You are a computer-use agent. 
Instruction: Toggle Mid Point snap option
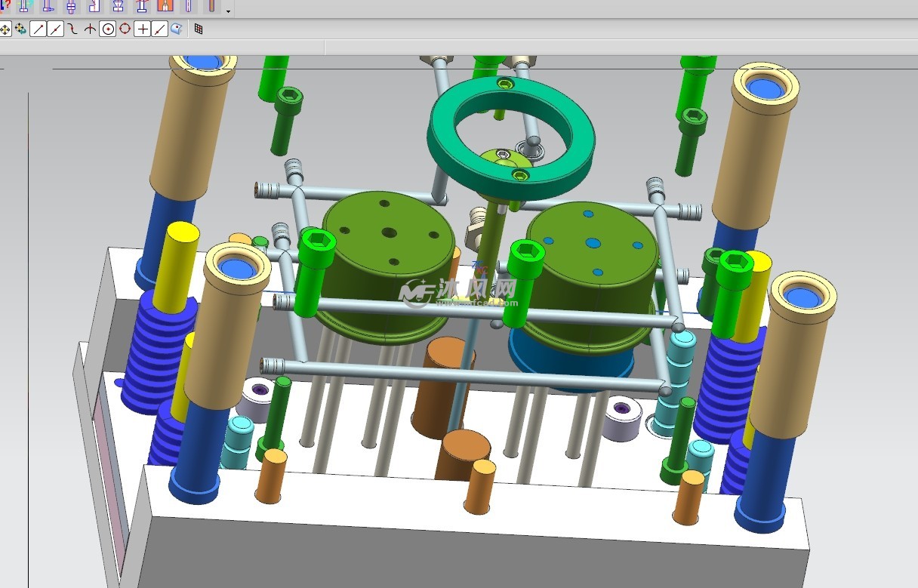click(56, 29)
